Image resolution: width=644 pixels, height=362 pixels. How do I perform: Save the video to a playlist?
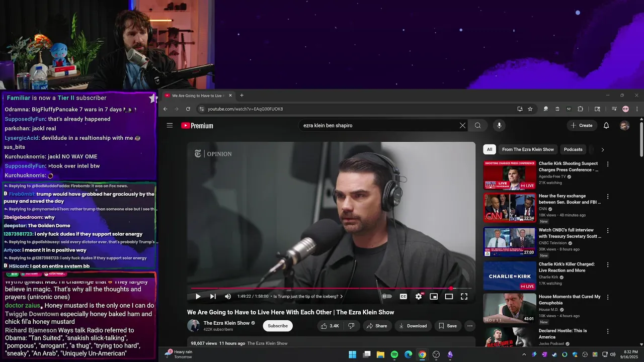coord(447,326)
